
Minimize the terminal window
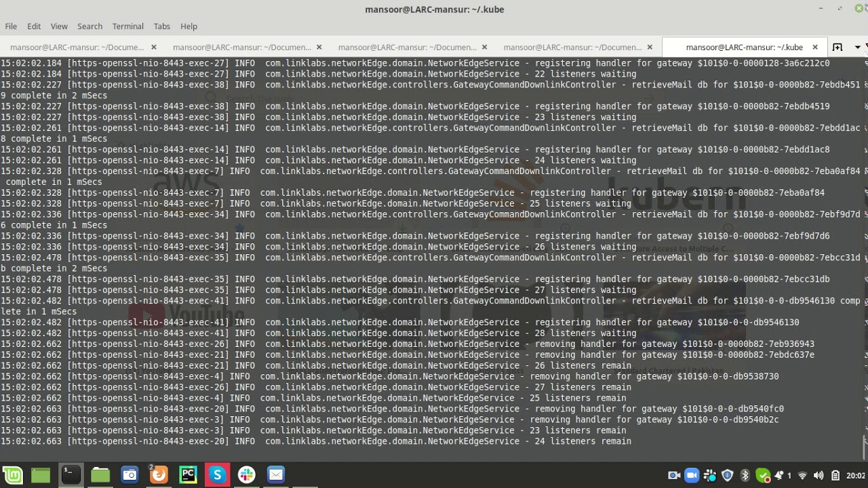pyautogui.click(x=821, y=9)
